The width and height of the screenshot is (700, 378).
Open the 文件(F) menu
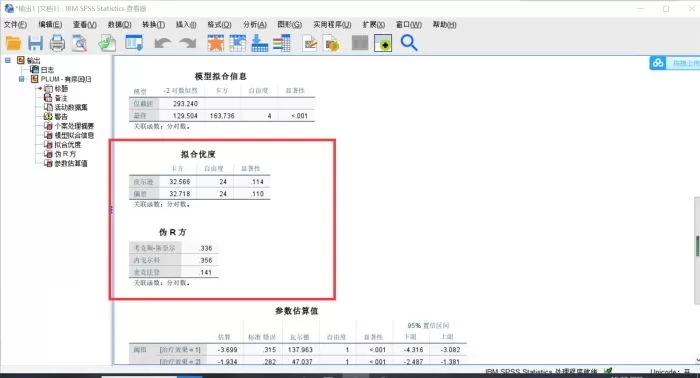click(15, 25)
